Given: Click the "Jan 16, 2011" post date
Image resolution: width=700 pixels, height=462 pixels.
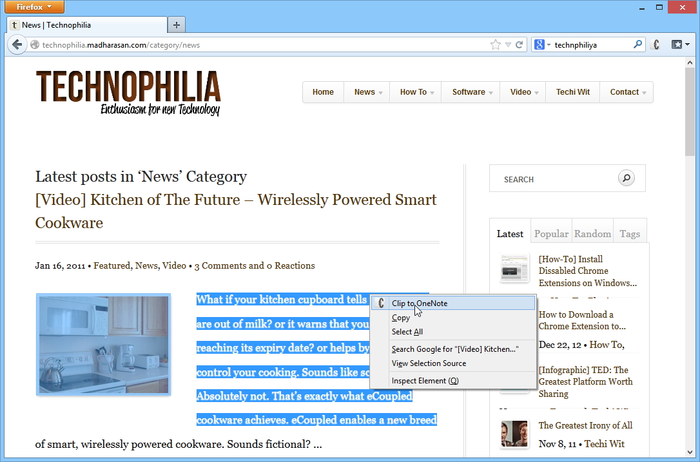Looking at the screenshot, I should tap(60, 266).
